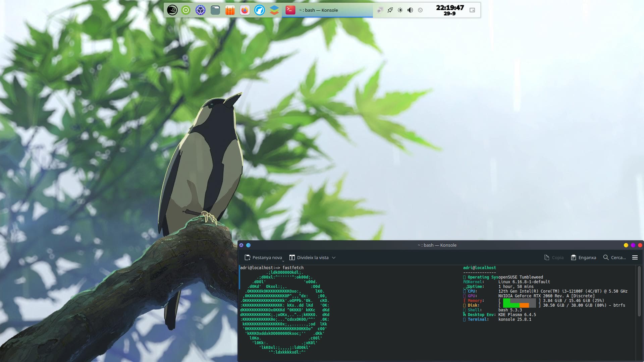Screen dimensions: 644x362
Task: Click the rocket icon in system tray
Action: click(x=390, y=10)
